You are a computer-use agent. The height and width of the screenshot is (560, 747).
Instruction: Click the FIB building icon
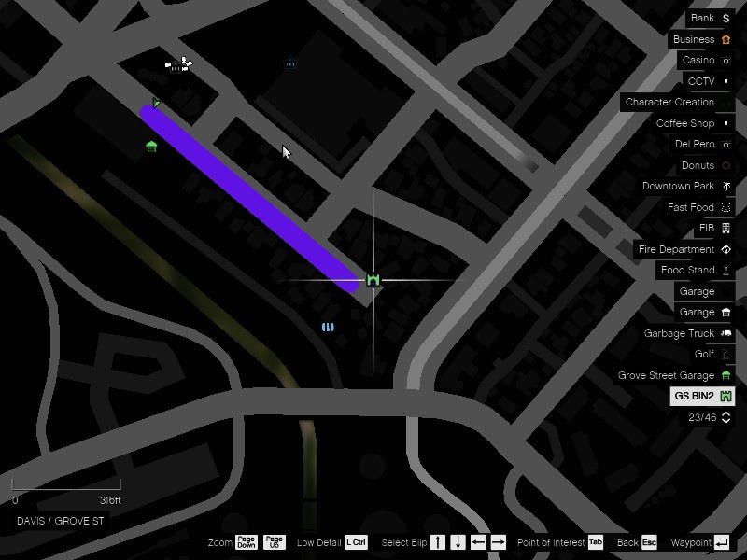[x=726, y=228]
